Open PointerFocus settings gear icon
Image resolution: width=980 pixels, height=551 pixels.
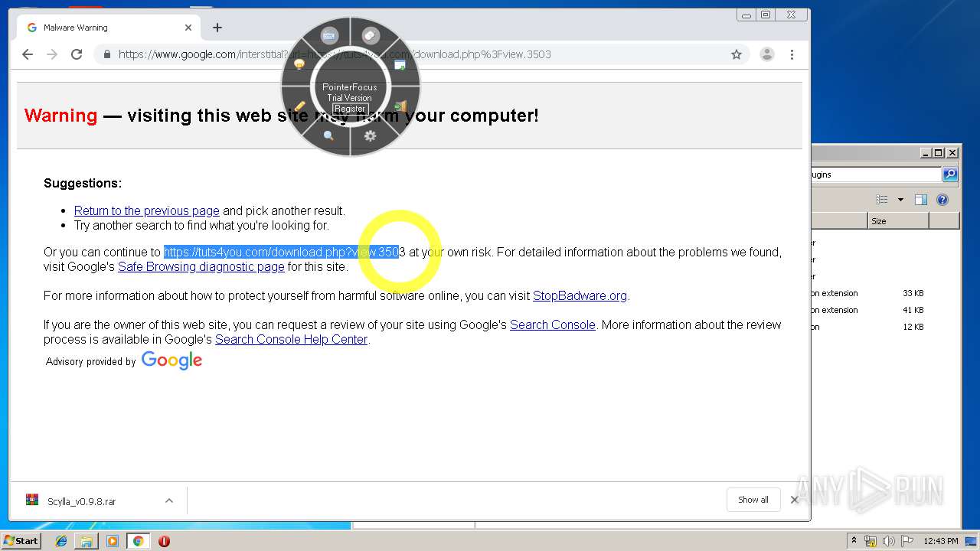coord(371,135)
